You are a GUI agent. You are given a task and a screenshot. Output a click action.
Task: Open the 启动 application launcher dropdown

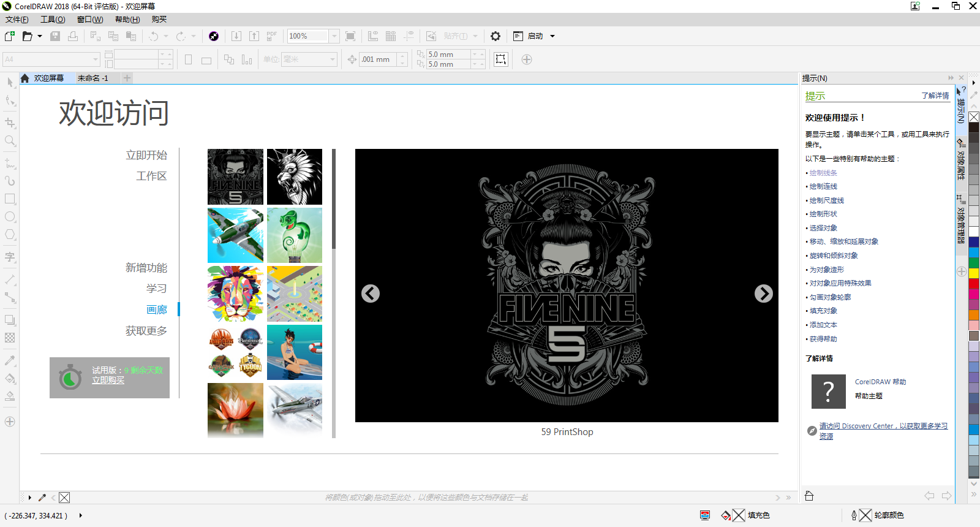pos(552,36)
